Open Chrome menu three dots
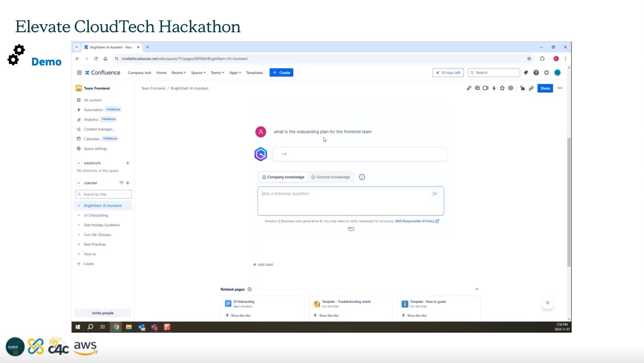 coord(566,59)
